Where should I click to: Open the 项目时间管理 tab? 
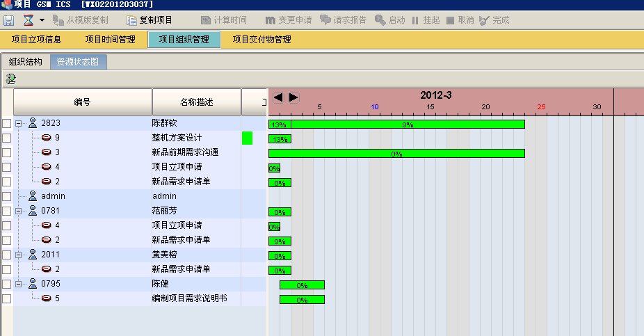tap(110, 40)
